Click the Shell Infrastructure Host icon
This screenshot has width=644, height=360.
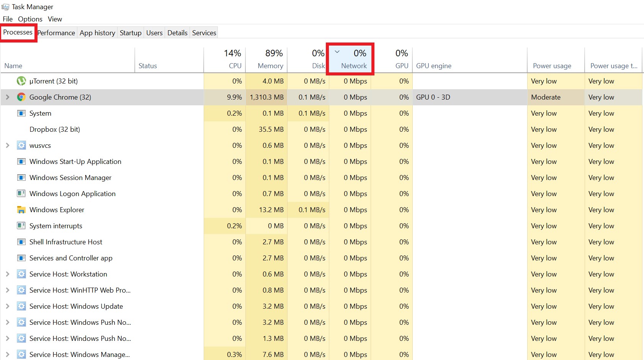pos(21,242)
